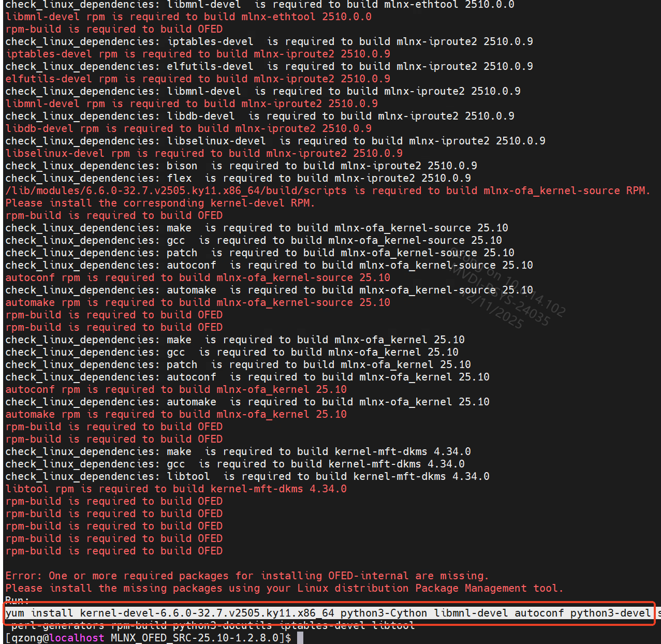Click the gcc check line for kernel-mft-dkms

tap(235, 464)
